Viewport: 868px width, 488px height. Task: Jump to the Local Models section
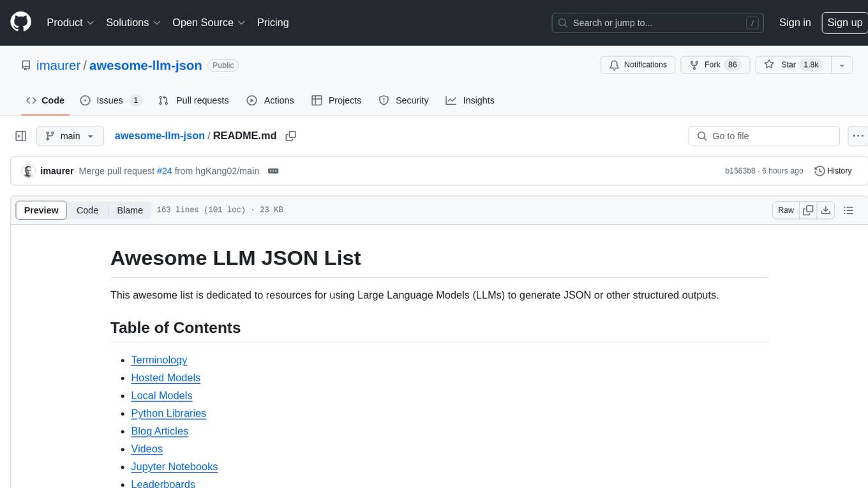[x=161, y=396]
